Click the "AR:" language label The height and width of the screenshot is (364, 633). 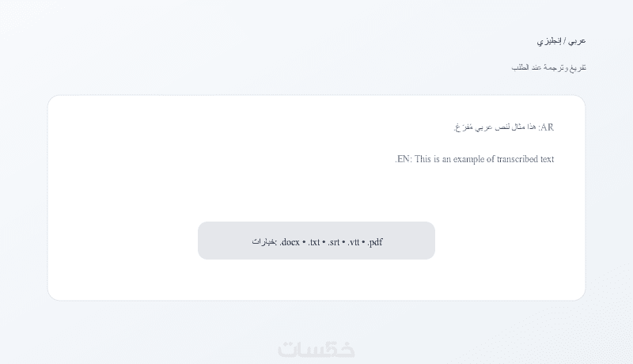pos(546,127)
